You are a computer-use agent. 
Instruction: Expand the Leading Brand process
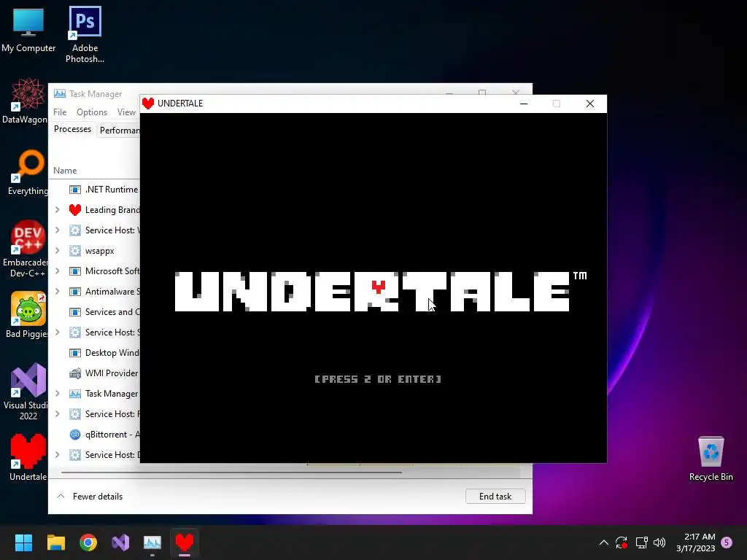click(57, 210)
